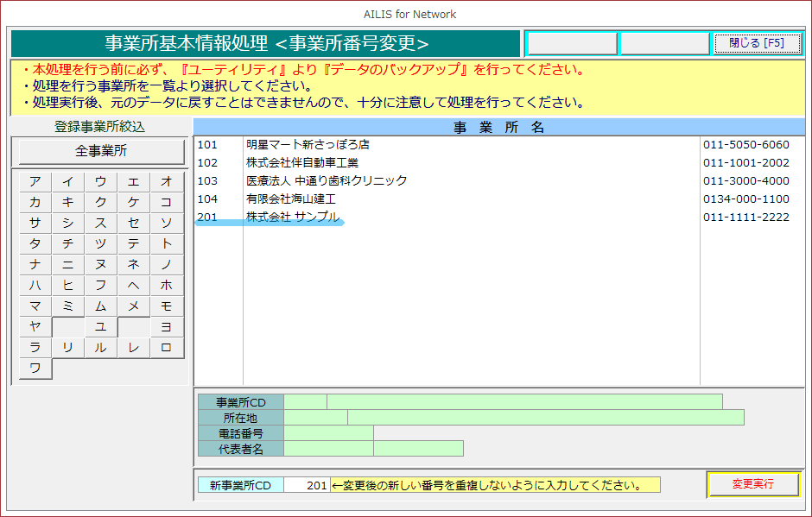Filter offices by kana カ

click(x=35, y=202)
